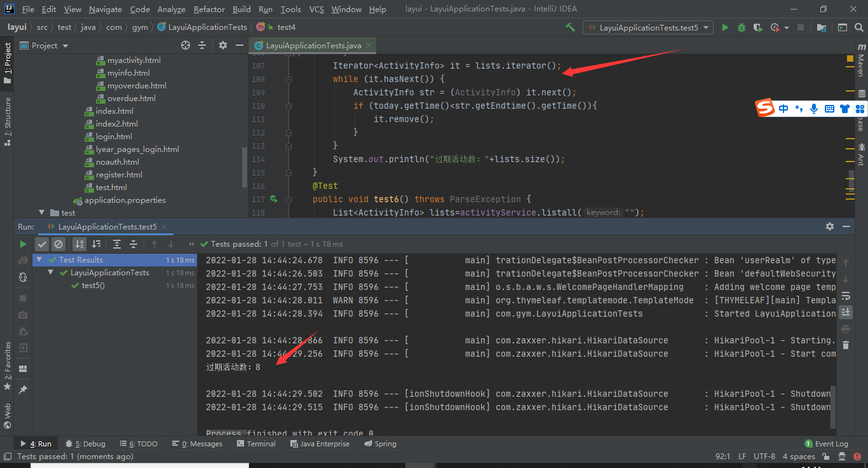Open the Debug tool window
Viewport: 868px width, 468px height.
[x=85, y=444]
